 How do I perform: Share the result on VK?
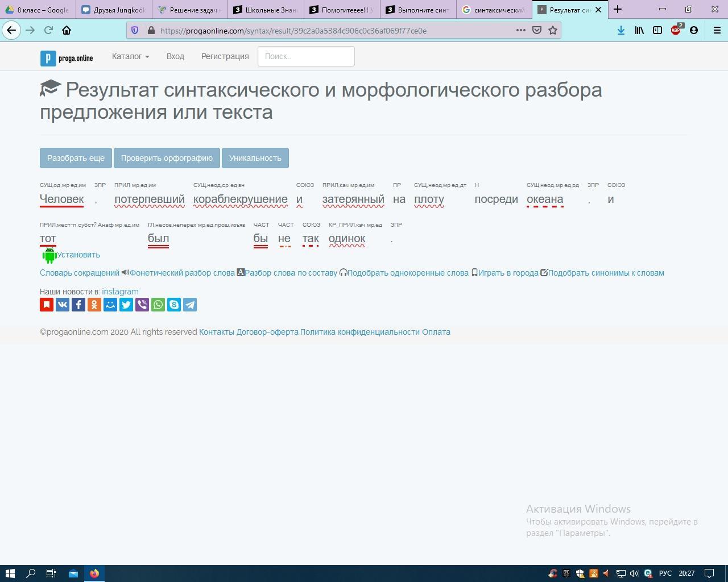[63, 305]
